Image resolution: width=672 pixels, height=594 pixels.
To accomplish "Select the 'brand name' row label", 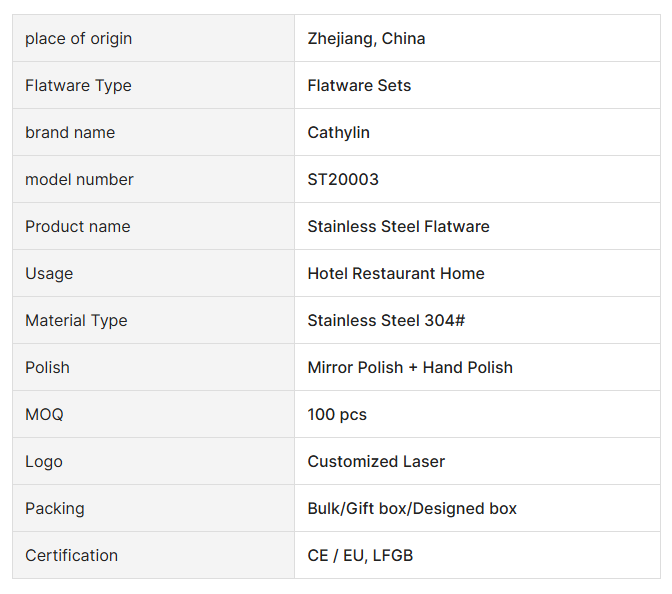I will pos(70,133).
